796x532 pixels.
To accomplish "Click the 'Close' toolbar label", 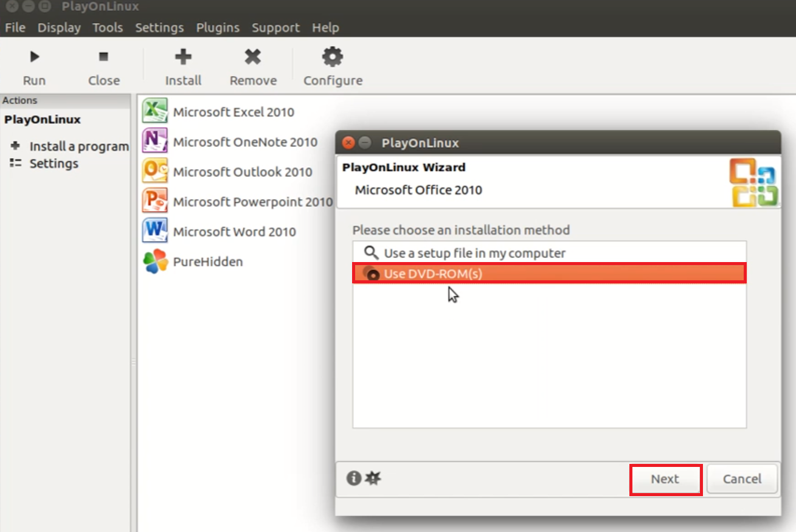I will pyautogui.click(x=104, y=80).
